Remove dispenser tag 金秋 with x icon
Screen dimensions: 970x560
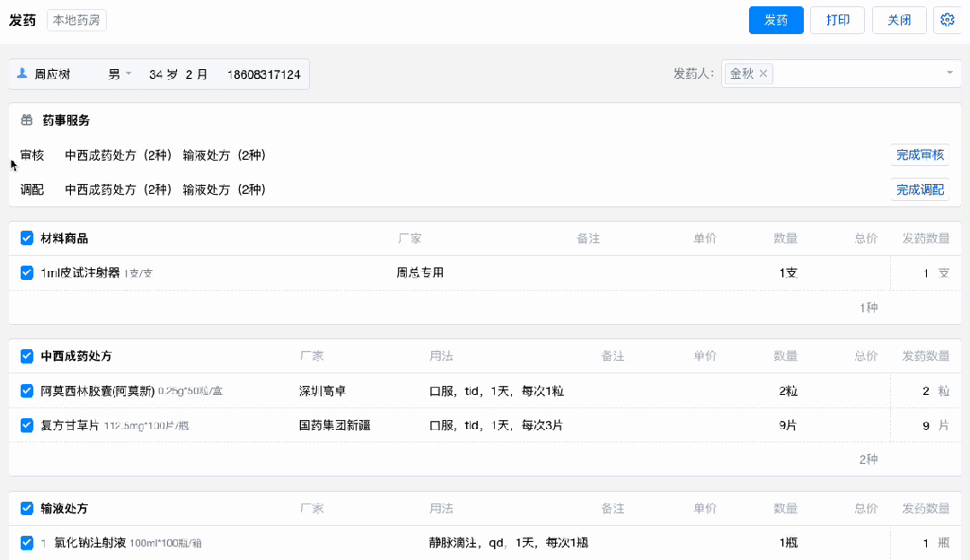[763, 74]
